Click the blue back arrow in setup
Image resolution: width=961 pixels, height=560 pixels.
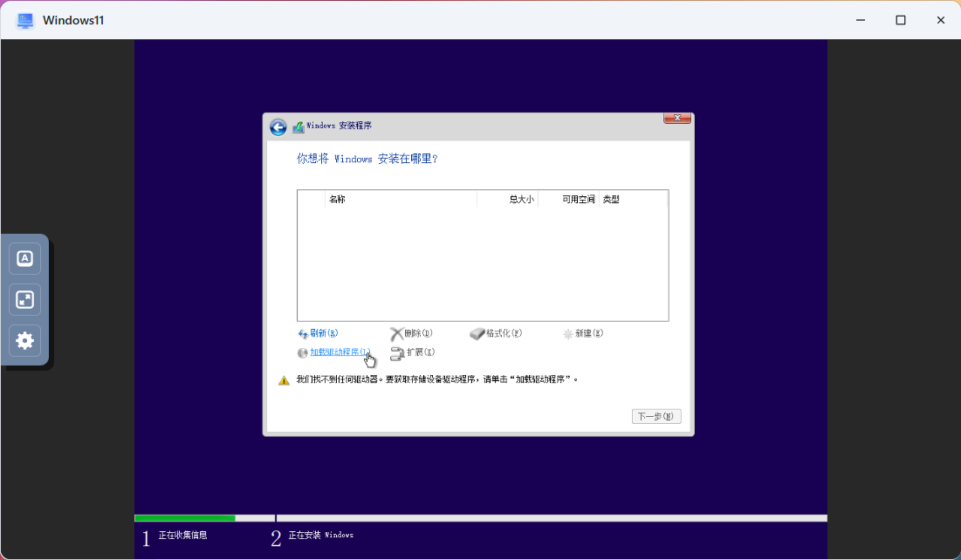[x=278, y=126]
